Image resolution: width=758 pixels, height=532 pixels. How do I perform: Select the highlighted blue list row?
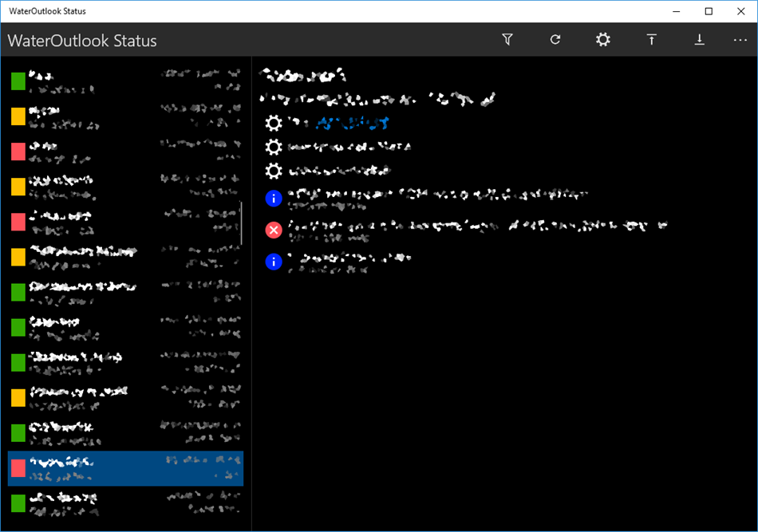126,468
